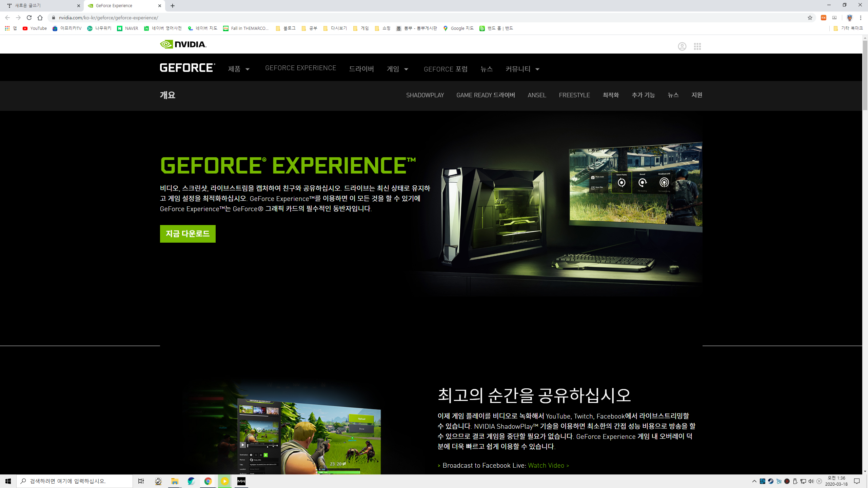Open the 뉴스 item in the main nav
Viewport: 868px width, 488px height.
click(x=487, y=69)
